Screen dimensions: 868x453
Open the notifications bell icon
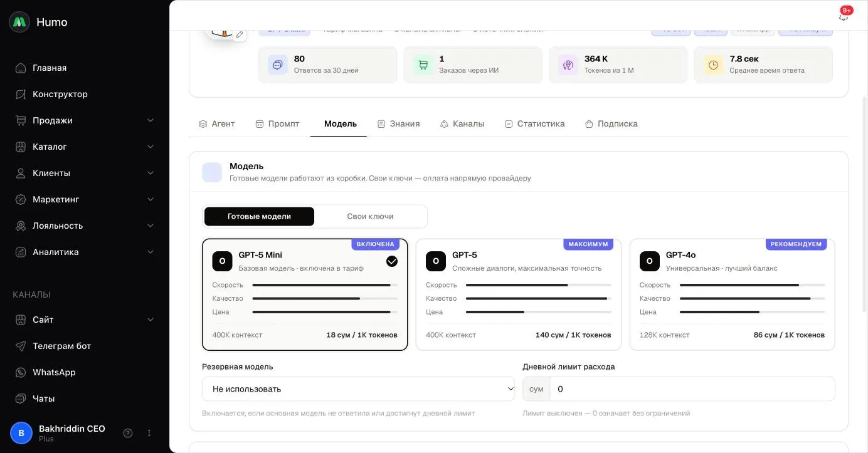click(x=843, y=16)
